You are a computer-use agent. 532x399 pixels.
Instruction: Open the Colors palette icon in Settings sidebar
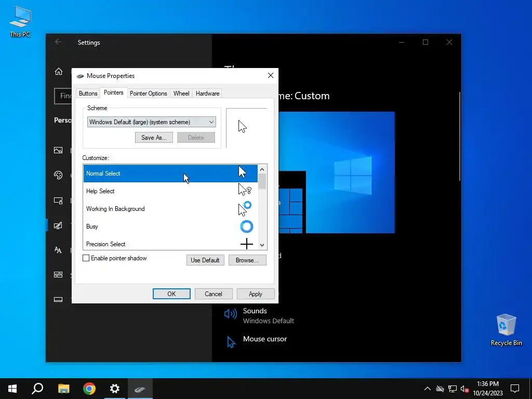[x=58, y=175]
